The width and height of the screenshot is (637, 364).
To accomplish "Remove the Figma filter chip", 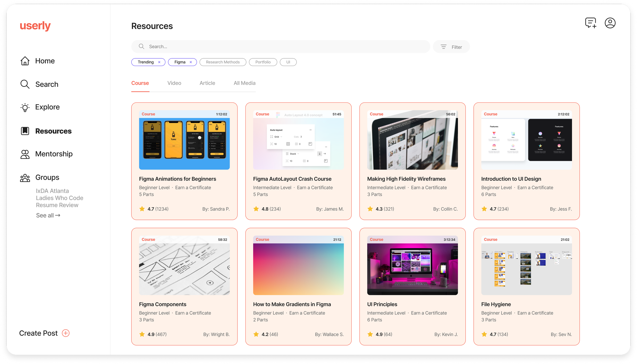I will 191,62.
